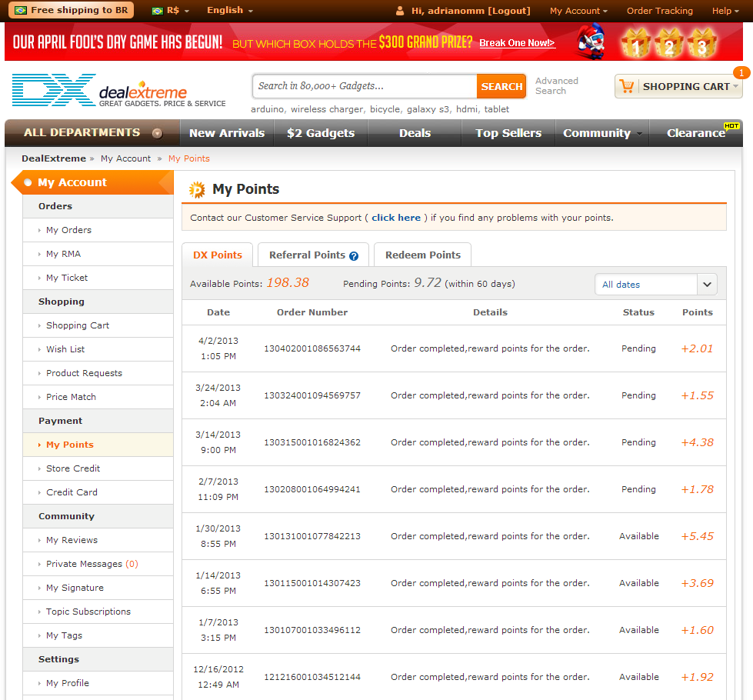Open Clearance in navigation bar
The height and width of the screenshot is (700, 753).
click(x=696, y=133)
